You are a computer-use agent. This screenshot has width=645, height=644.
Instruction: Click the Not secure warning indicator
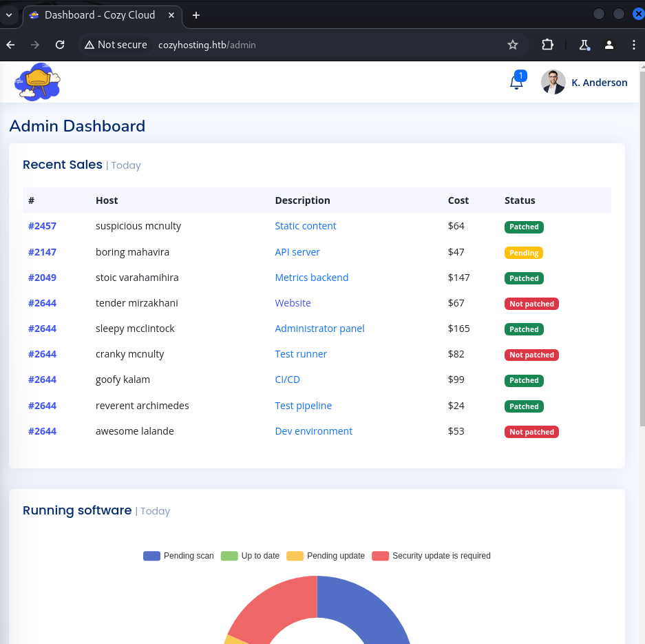tap(116, 45)
